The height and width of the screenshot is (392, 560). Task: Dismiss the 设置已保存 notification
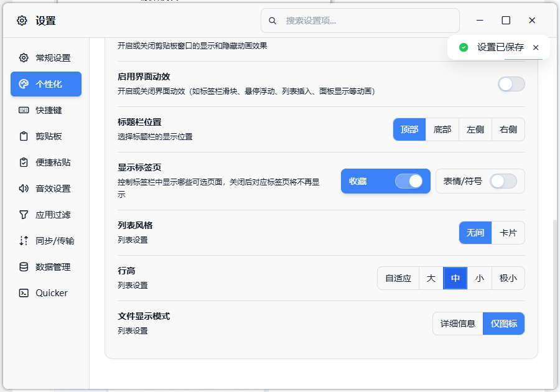point(535,47)
